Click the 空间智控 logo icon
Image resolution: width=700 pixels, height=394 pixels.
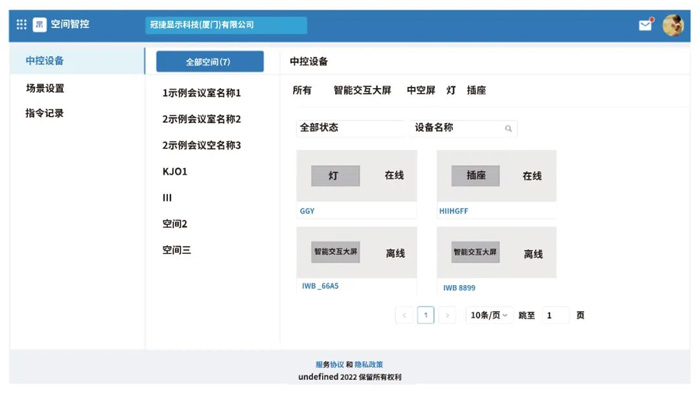coord(39,25)
